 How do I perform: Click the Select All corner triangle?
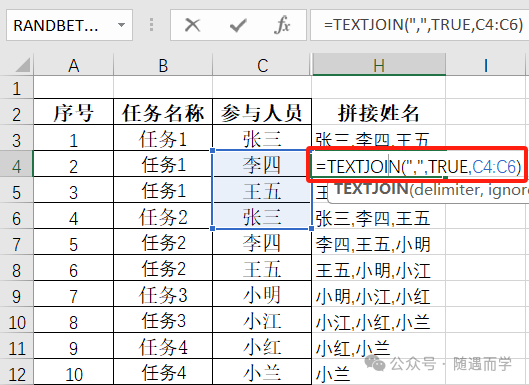pos(22,65)
